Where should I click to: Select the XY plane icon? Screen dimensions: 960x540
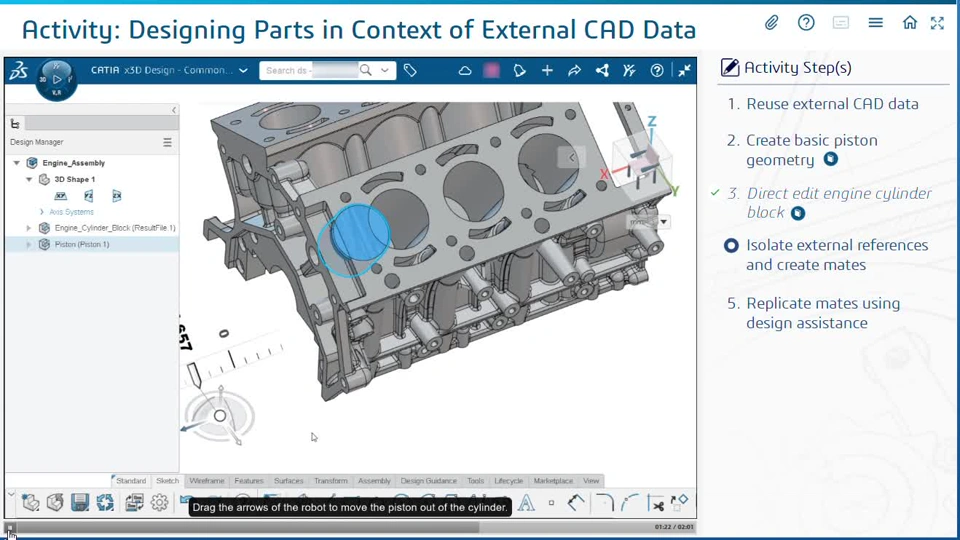click(x=61, y=196)
